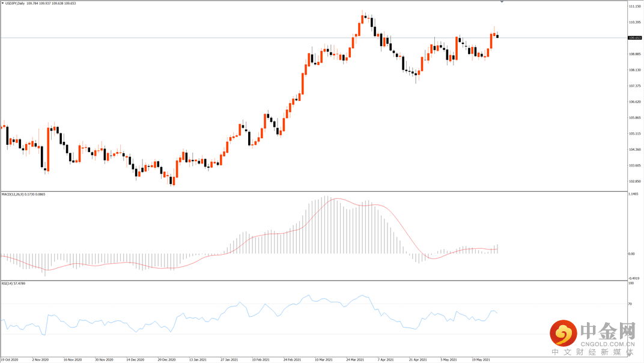Click the 110.395 price axis value

tap(634, 22)
